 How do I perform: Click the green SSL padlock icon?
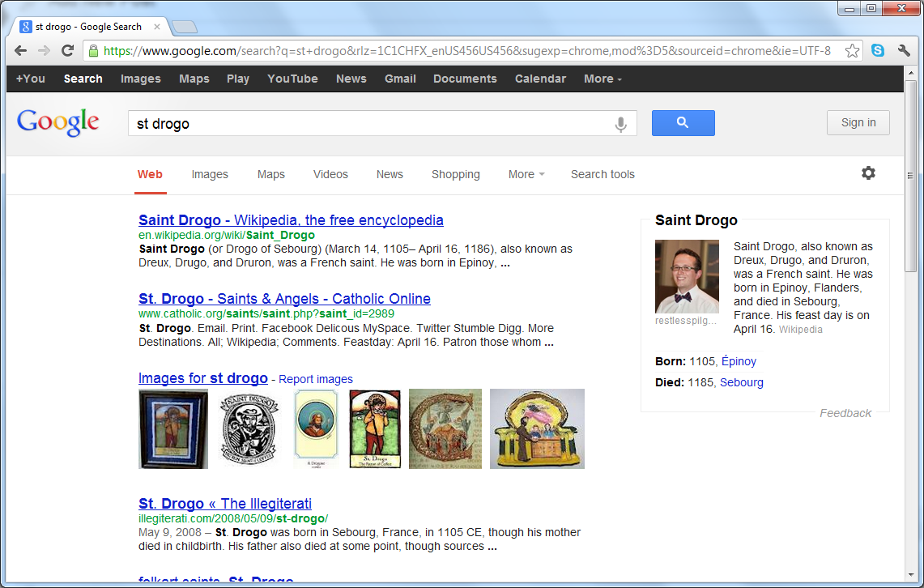93,51
